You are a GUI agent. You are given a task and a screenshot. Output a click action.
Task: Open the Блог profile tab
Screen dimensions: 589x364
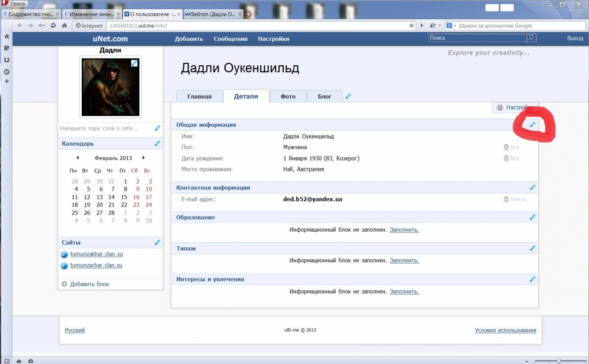(x=325, y=96)
